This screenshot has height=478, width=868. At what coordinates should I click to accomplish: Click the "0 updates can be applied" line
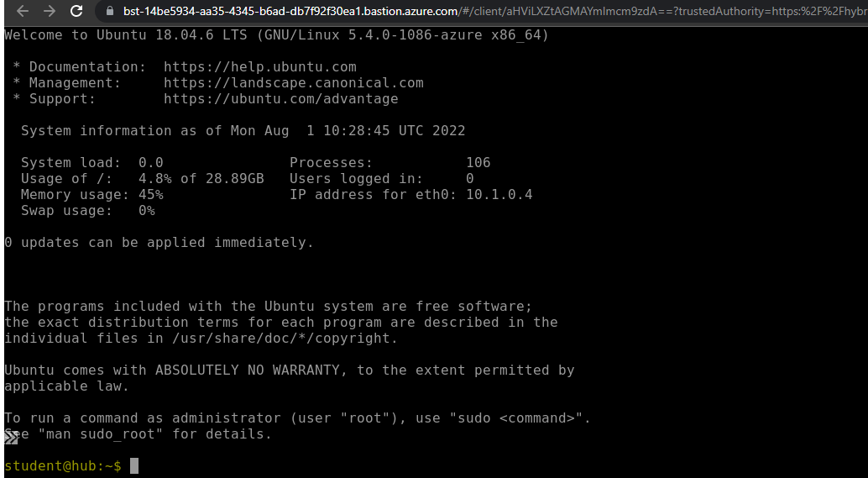pyautogui.click(x=159, y=243)
